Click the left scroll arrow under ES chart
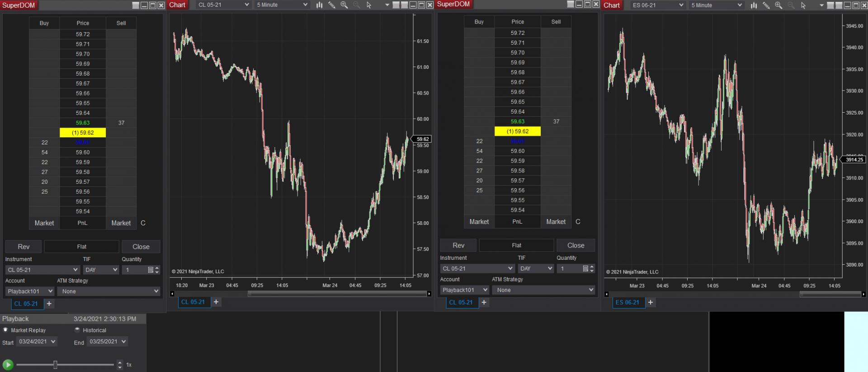The width and height of the screenshot is (868, 372). click(606, 294)
